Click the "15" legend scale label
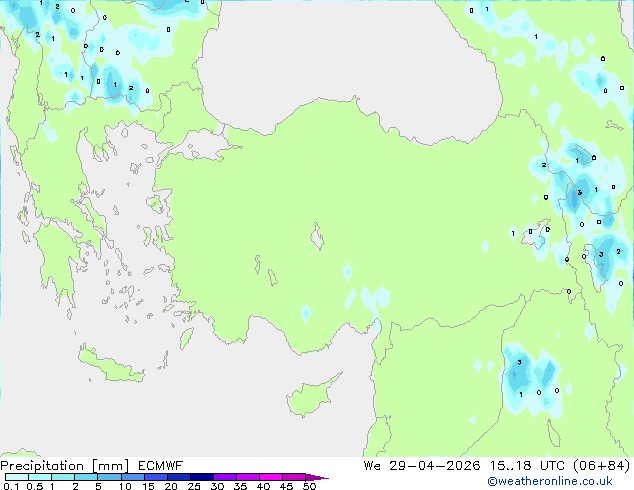Viewport: 634px width, 490px height. point(148,486)
